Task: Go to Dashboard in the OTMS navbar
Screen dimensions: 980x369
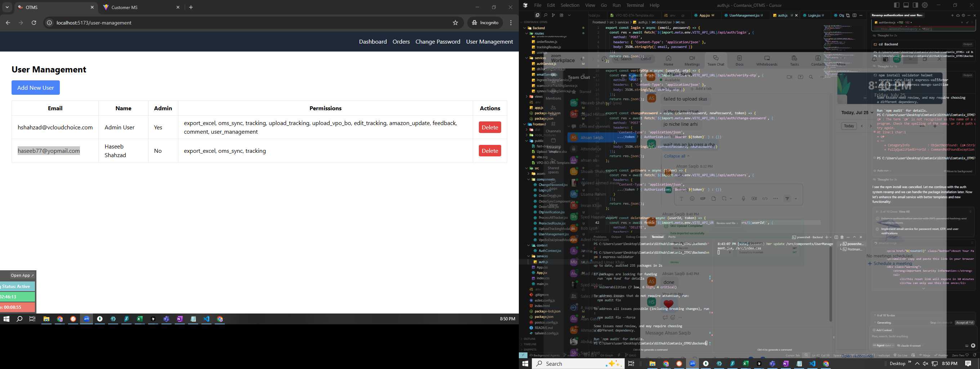Action: [373, 41]
